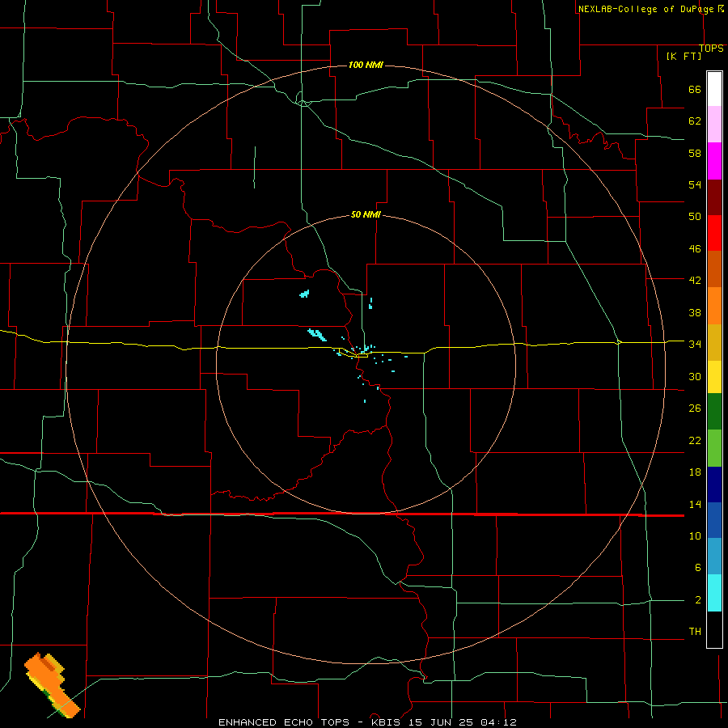Click the light green 26 kft swatch
Screen dimensions: 728x728
(714, 448)
